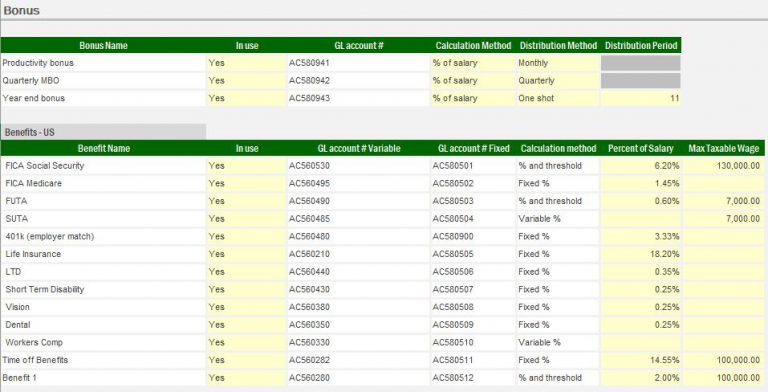Edit Benefit 1 percent 2.00%
Viewport: 768px width, 392px height.
641,378
